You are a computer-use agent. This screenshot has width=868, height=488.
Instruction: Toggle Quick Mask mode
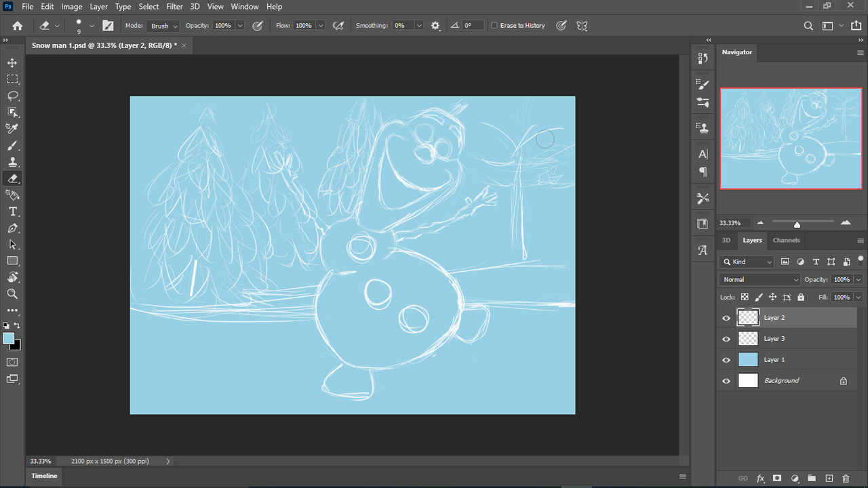coord(12,362)
